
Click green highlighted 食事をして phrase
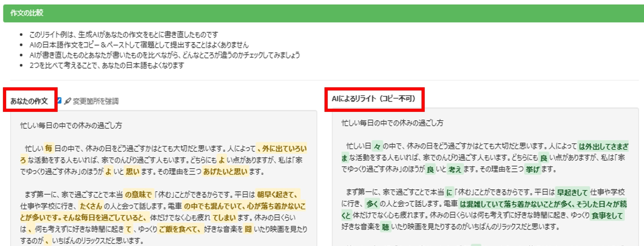(x=607, y=216)
